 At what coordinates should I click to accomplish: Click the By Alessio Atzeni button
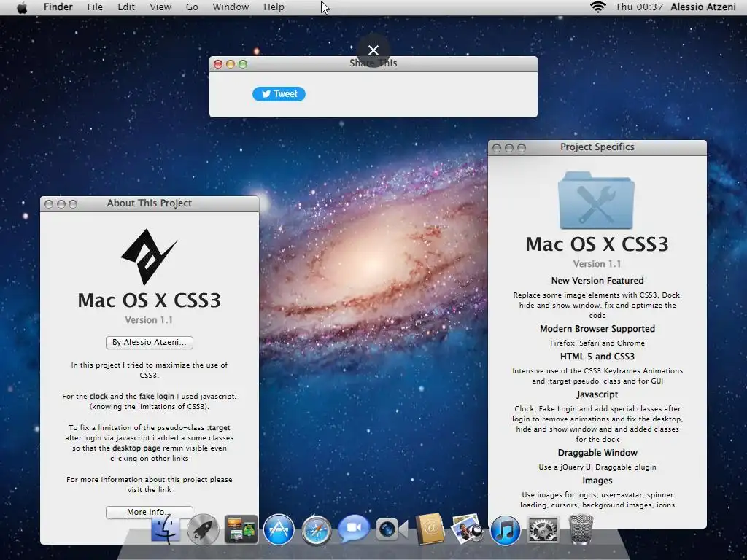tap(149, 343)
